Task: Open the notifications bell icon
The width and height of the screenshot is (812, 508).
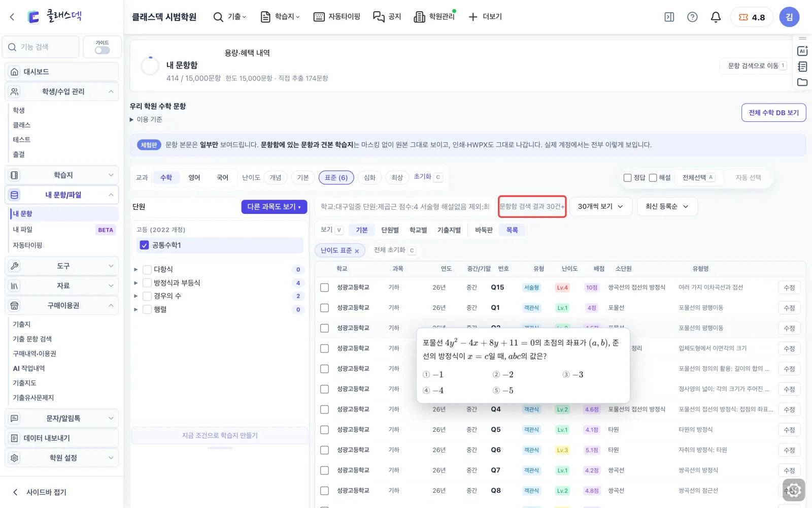Action: (x=716, y=17)
